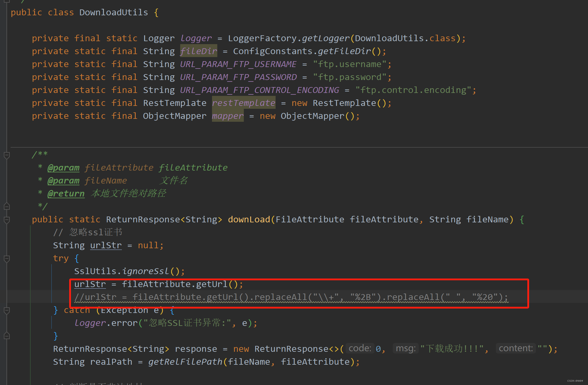Collapse the catch block fold marker
Image resolution: width=588 pixels, height=385 pixels.
pos(7,310)
